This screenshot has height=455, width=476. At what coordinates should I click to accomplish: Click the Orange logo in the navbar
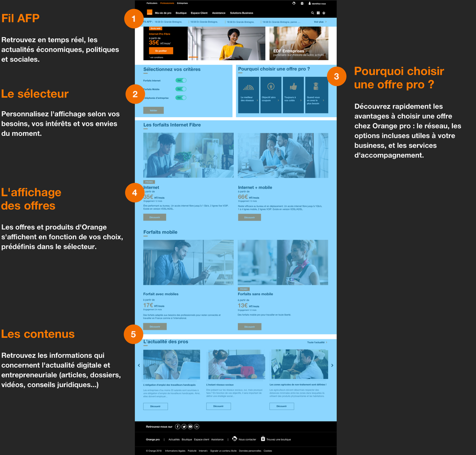[149, 13]
